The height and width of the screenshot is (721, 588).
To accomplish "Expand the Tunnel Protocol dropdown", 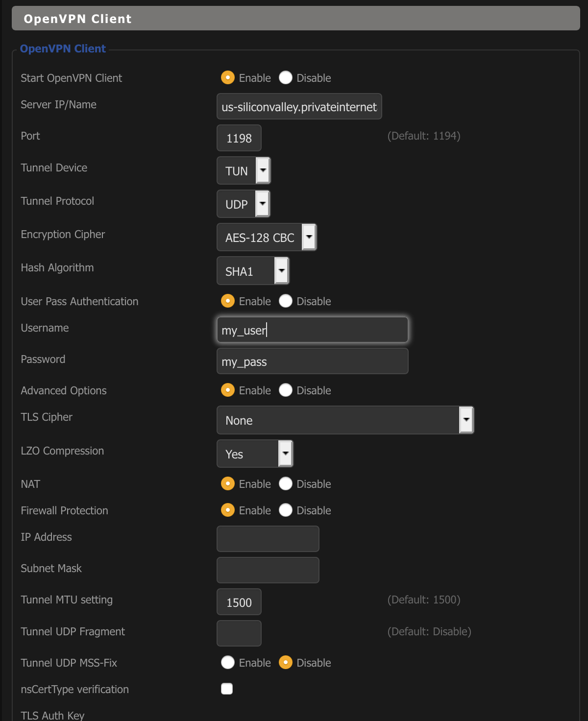I will pyautogui.click(x=244, y=204).
